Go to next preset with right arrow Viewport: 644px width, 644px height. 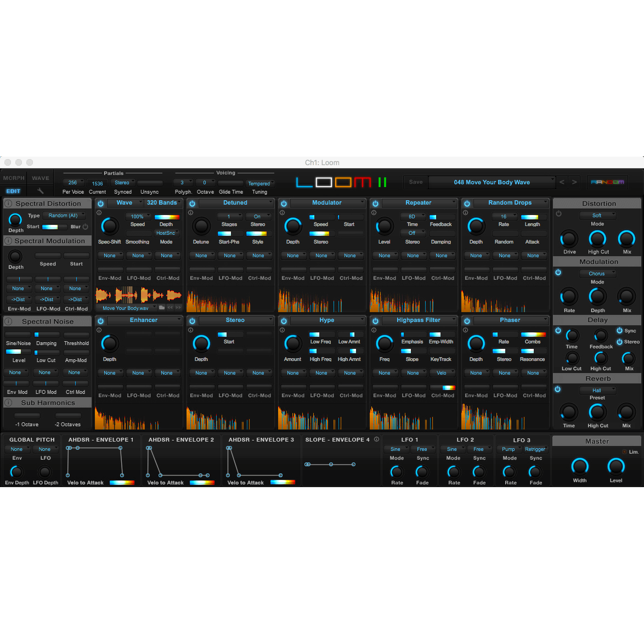coord(574,182)
